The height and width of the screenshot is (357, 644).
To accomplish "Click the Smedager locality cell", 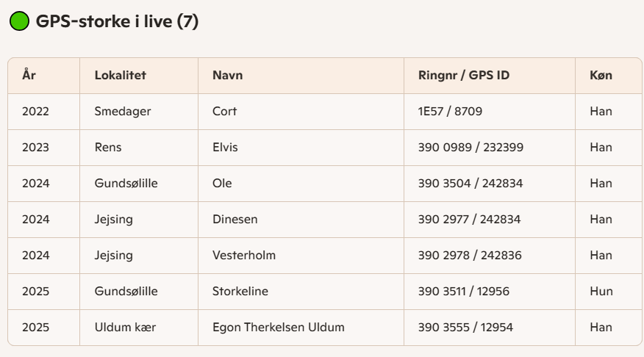I will pyautogui.click(x=123, y=112).
